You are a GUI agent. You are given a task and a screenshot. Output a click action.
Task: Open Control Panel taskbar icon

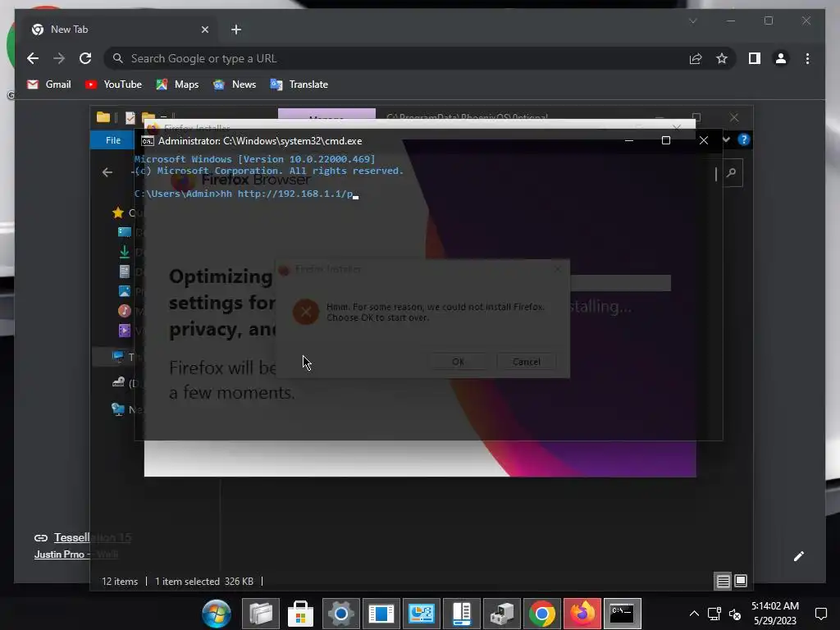(421, 614)
